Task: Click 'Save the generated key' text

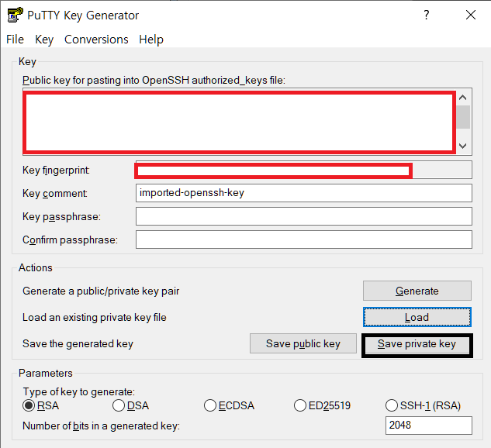Action: (78, 343)
